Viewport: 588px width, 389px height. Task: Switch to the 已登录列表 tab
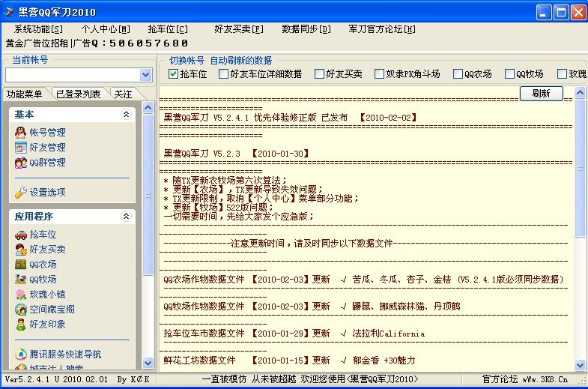79,94
